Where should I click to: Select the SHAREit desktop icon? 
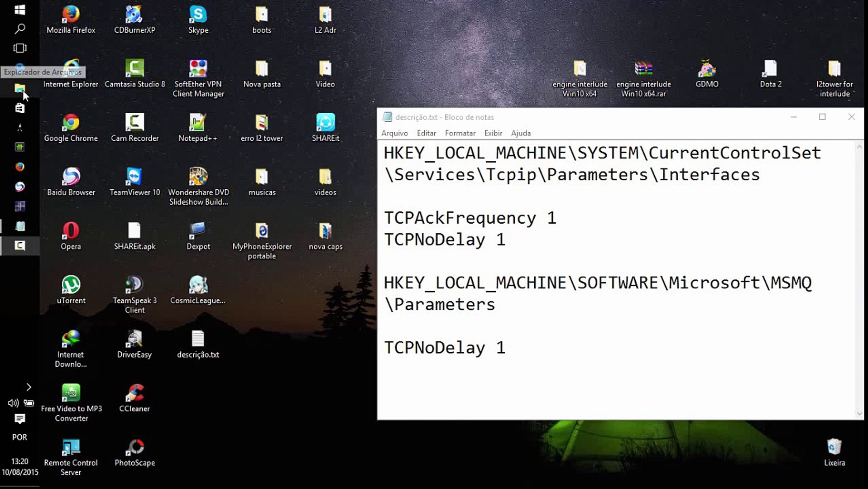pyautogui.click(x=325, y=128)
